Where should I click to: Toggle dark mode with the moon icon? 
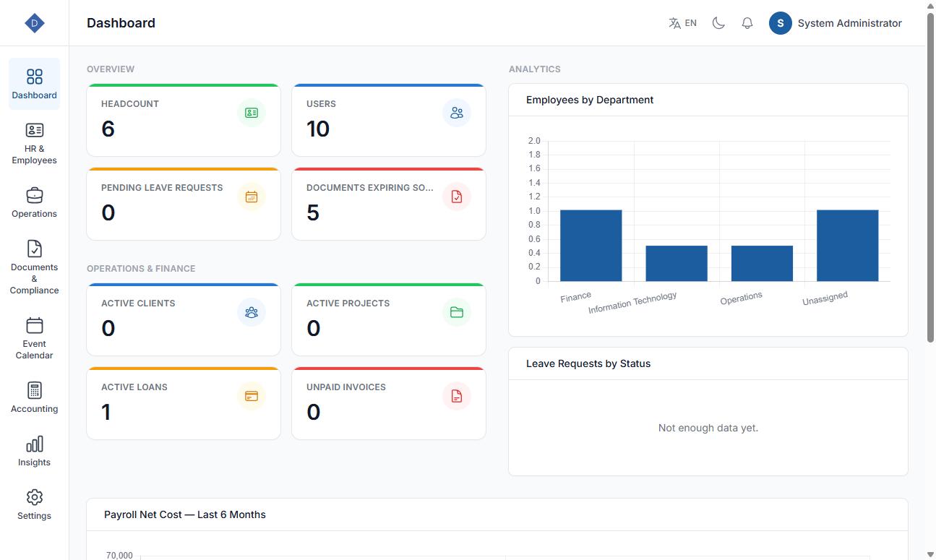pos(718,23)
